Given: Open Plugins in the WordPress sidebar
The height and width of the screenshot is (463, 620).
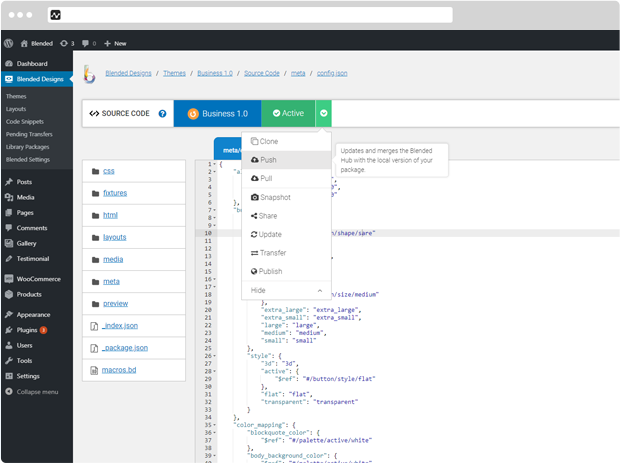Looking at the screenshot, I should point(27,328).
